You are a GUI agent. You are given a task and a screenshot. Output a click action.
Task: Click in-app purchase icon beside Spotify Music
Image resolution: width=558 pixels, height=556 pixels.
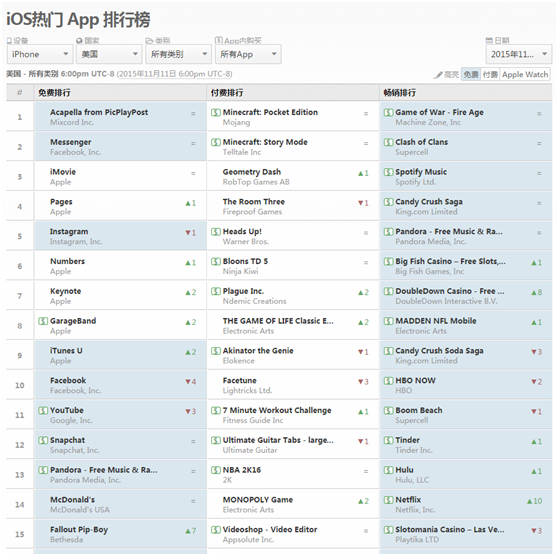[388, 172]
